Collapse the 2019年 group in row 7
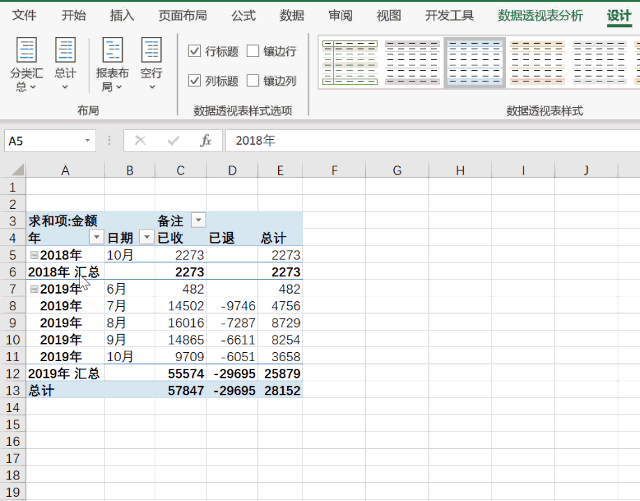This screenshot has height=501, width=640. tap(34, 289)
